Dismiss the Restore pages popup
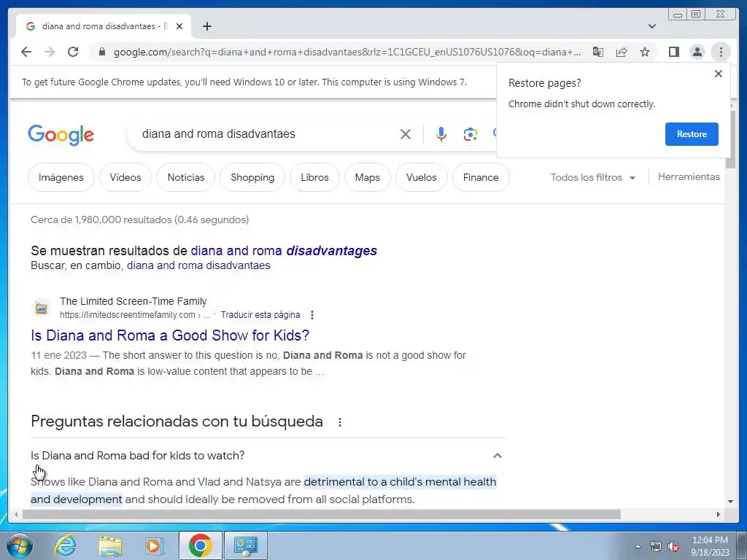 [x=719, y=74]
